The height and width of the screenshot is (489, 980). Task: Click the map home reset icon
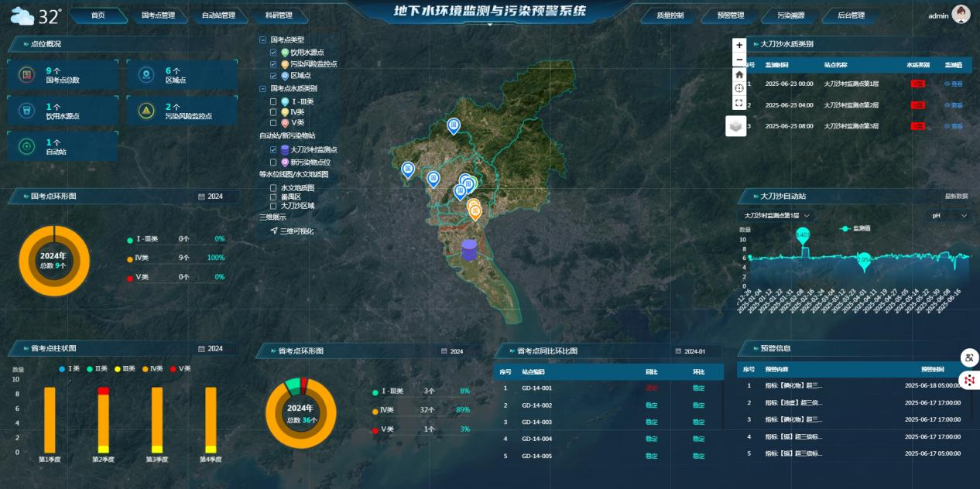point(739,74)
